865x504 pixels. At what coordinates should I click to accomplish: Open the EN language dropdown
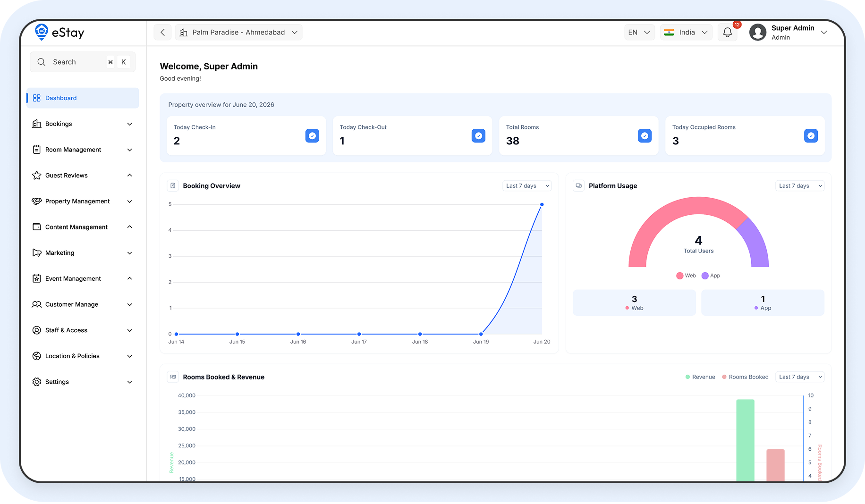click(639, 32)
